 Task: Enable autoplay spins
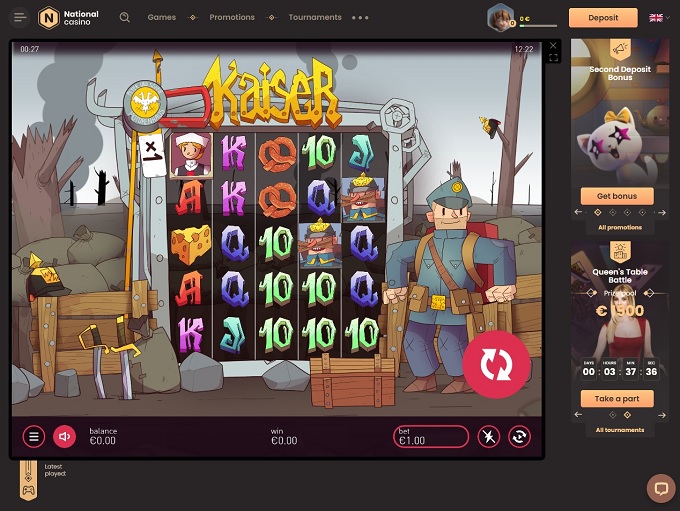point(519,436)
